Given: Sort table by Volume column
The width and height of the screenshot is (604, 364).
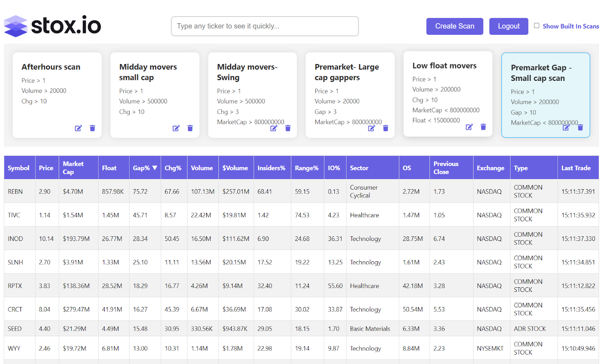Looking at the screenshot, I should click(x=202, y=168).
